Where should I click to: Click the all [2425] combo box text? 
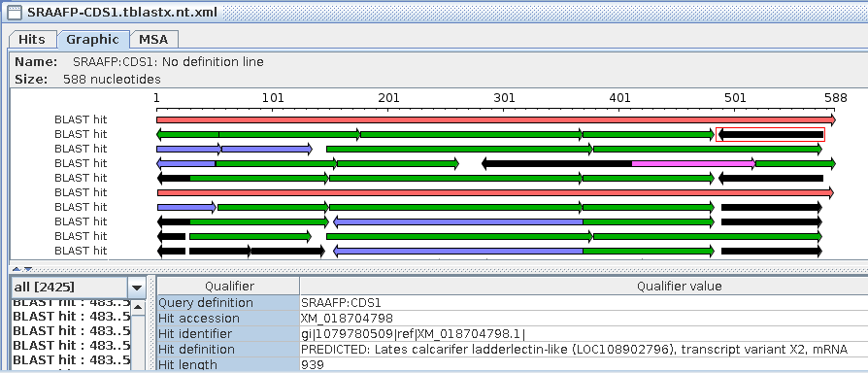coord(70,288)
